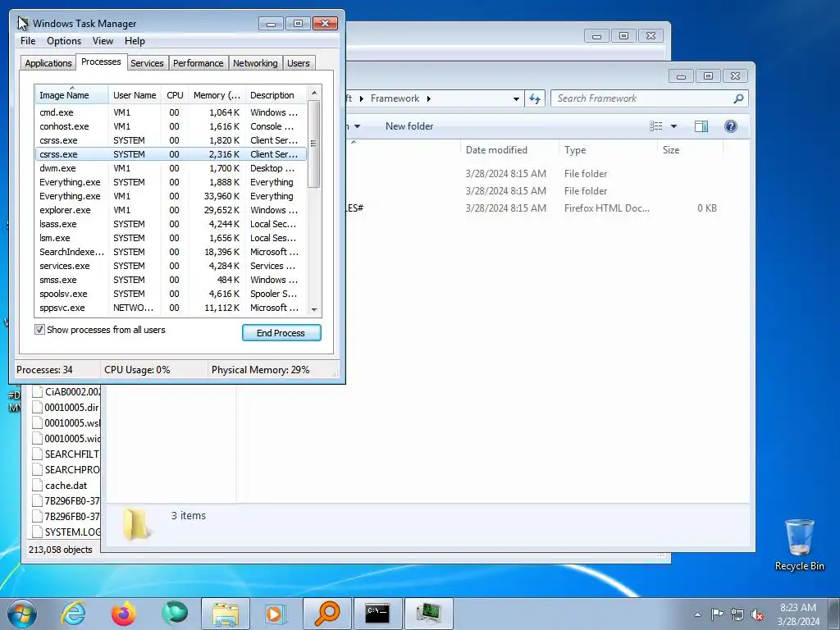
Task: Open the File menu in Task Manager
Action: pyautogui.click(x=28, y=41)
